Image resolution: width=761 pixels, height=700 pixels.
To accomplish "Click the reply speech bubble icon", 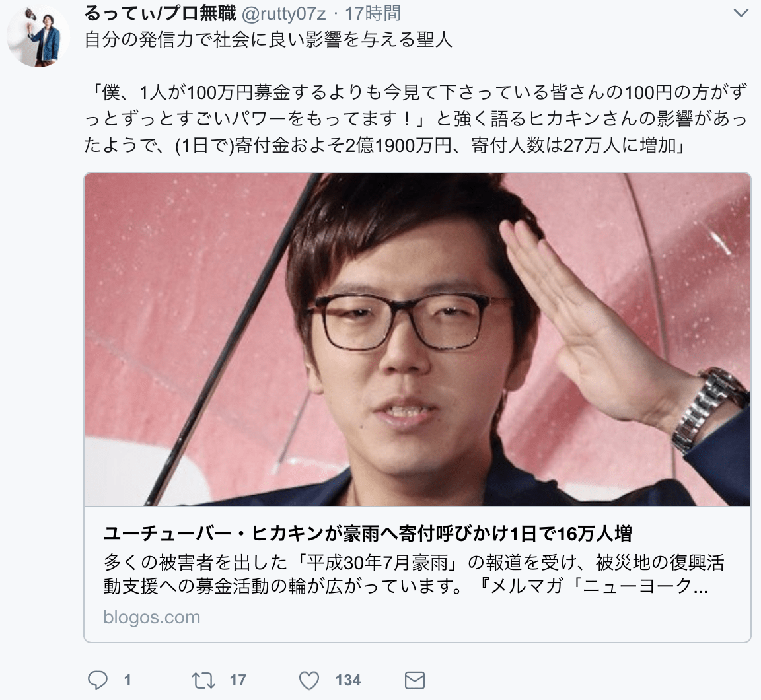I will click(x=98, y=680).
